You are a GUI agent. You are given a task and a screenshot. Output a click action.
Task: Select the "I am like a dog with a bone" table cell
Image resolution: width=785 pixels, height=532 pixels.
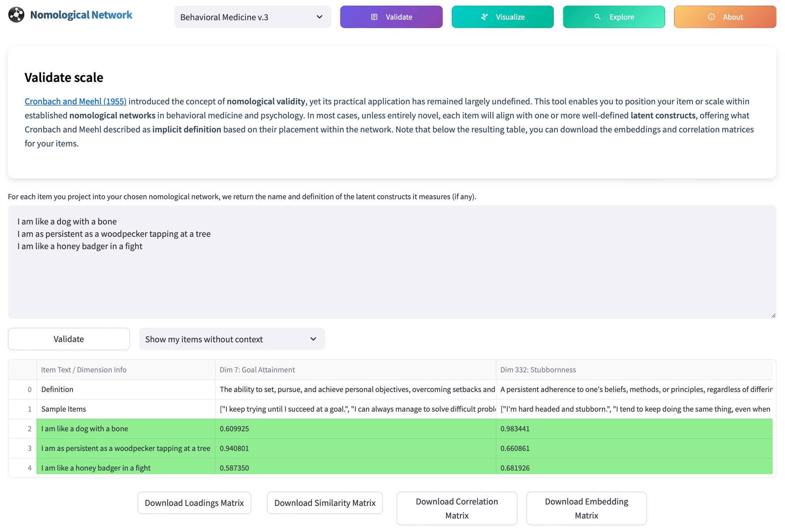(126, 429)
